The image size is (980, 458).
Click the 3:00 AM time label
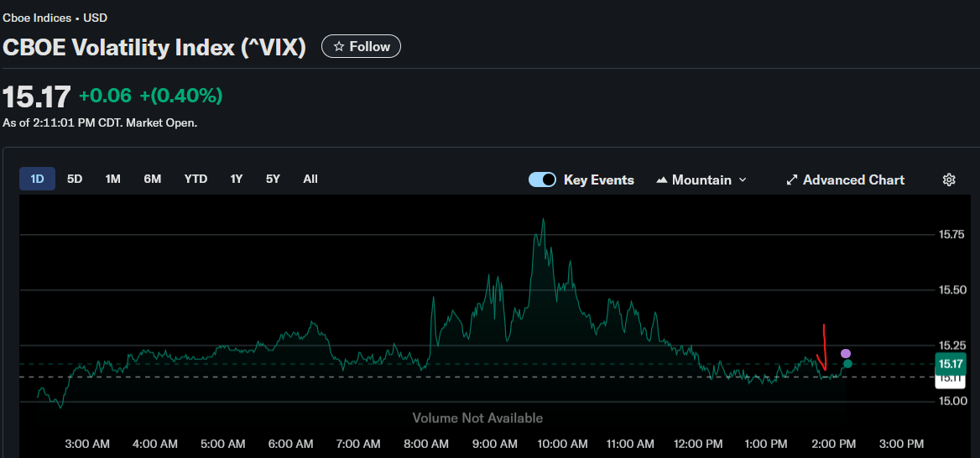point(87,445)
